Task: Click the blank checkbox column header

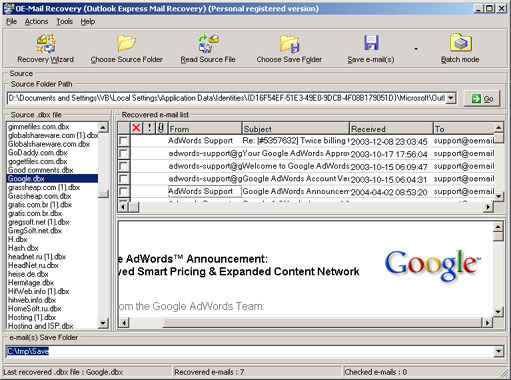Action: click(x=124, y=128)
